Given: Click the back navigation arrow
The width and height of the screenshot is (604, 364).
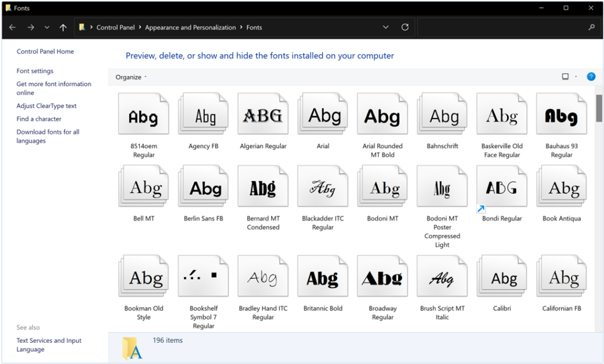Looking at the screenshot, I should click(12, 27).
